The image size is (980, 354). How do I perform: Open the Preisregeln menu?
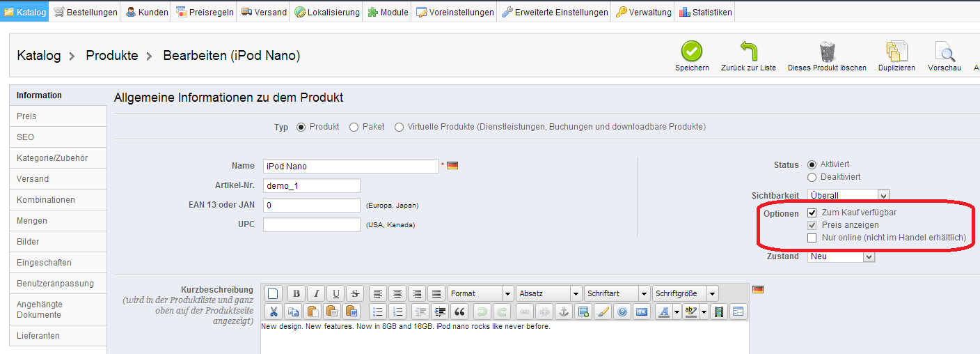click(205, 12)
